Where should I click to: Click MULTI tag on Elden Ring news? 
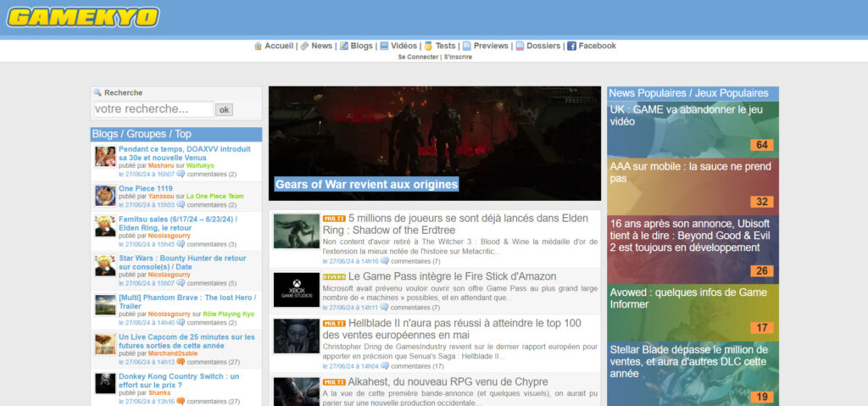pyautogui.click(x=334, y=219)
